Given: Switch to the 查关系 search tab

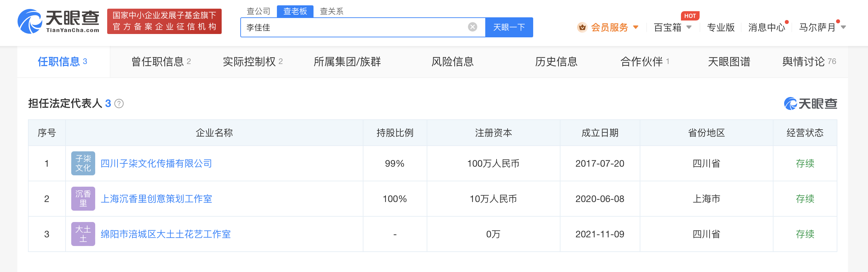Looking at the screenshot, I should (331, 11).
